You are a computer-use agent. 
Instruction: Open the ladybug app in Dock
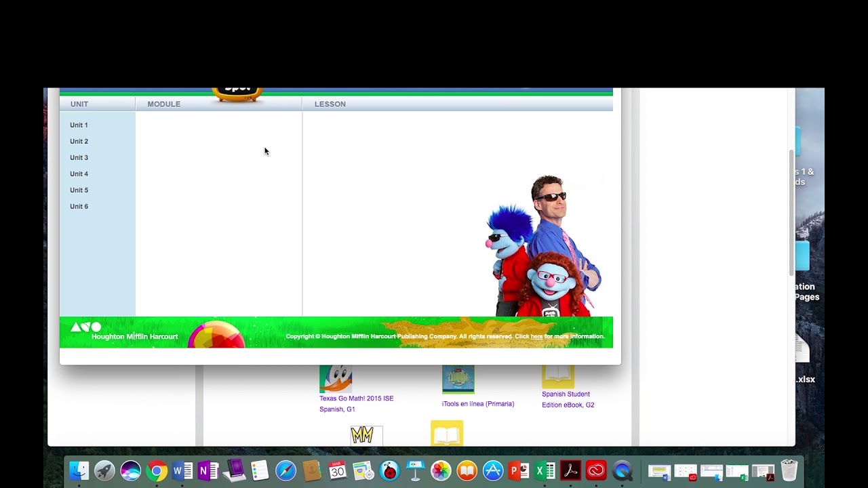click(389, 470)
